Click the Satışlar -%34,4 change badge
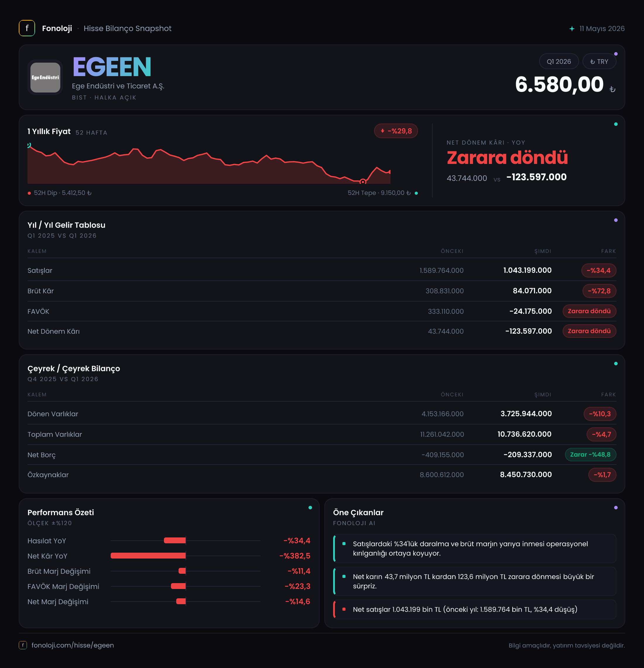 [x=599, y=270]
